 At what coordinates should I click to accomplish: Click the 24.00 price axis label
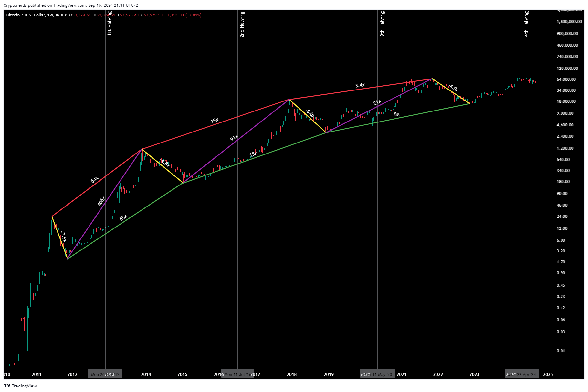[x=562, y=217]
